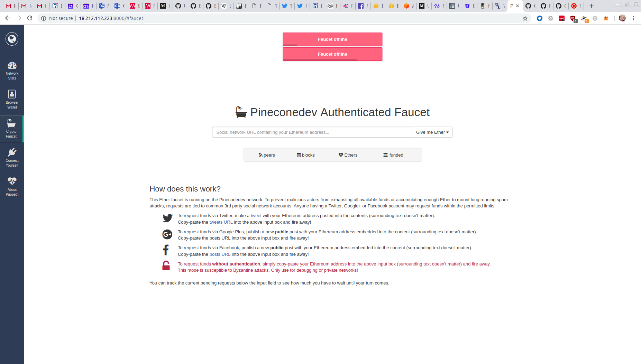Click the tweets URL link
Screen dimensions: 641x364
pyautogui.click(x=221, y=222)
